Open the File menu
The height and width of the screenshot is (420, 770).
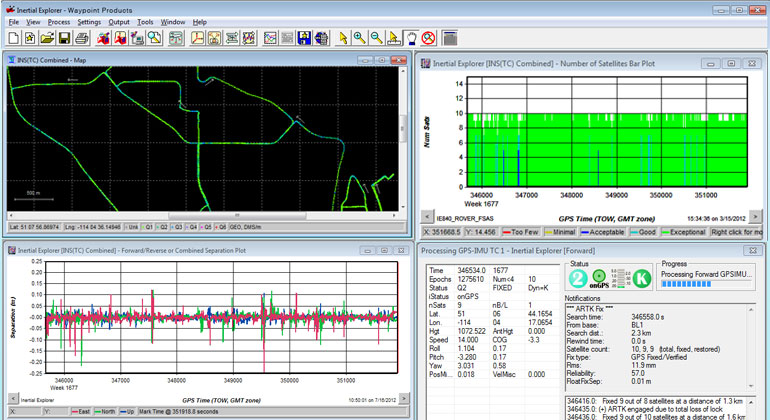click(14, 22)
